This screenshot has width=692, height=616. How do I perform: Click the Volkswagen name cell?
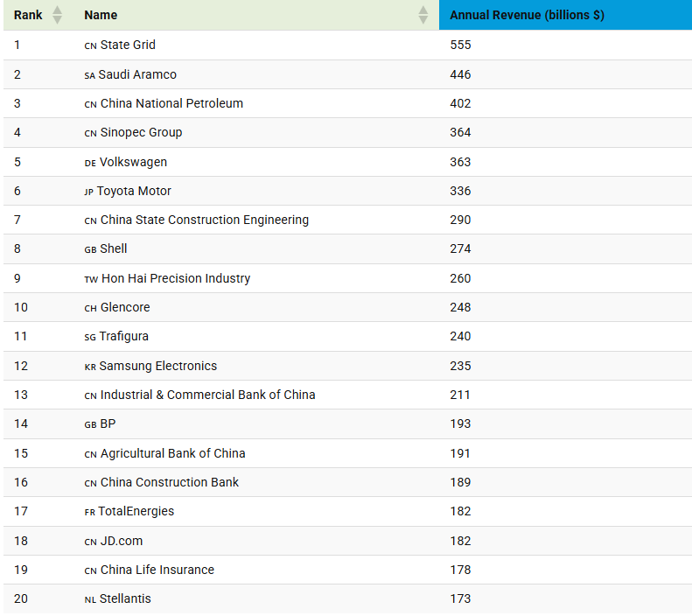(133, 162)
